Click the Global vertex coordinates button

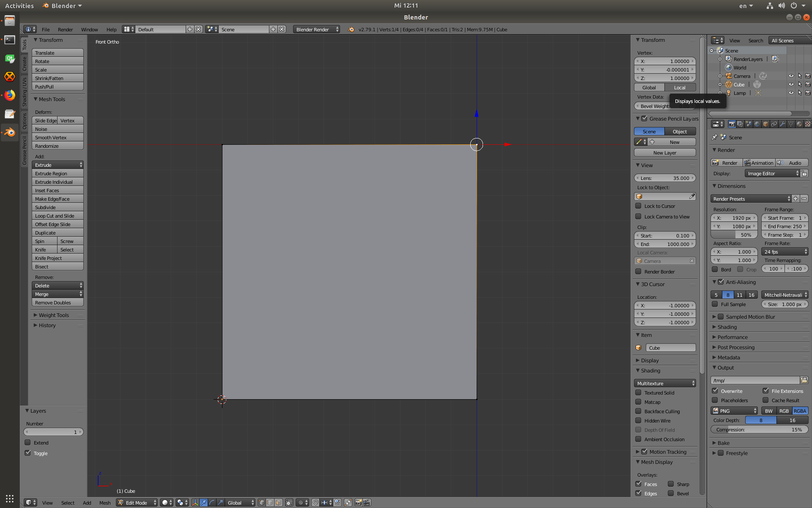649,88
